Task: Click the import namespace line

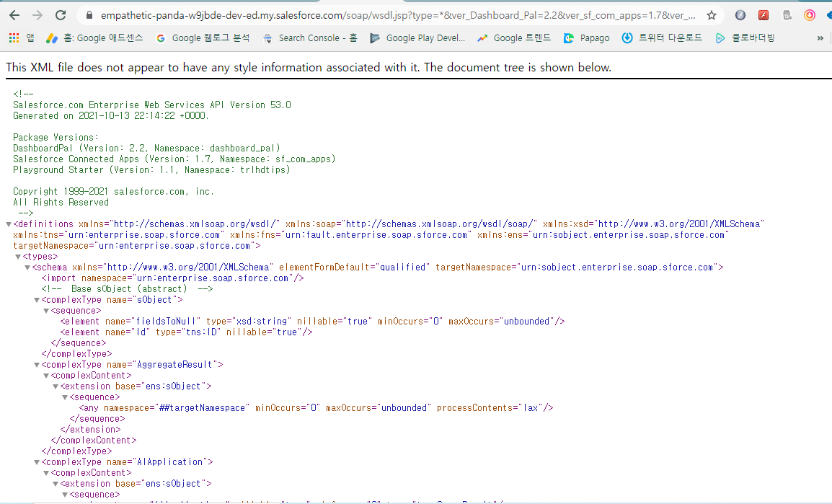Action: (x=172, y=278)
